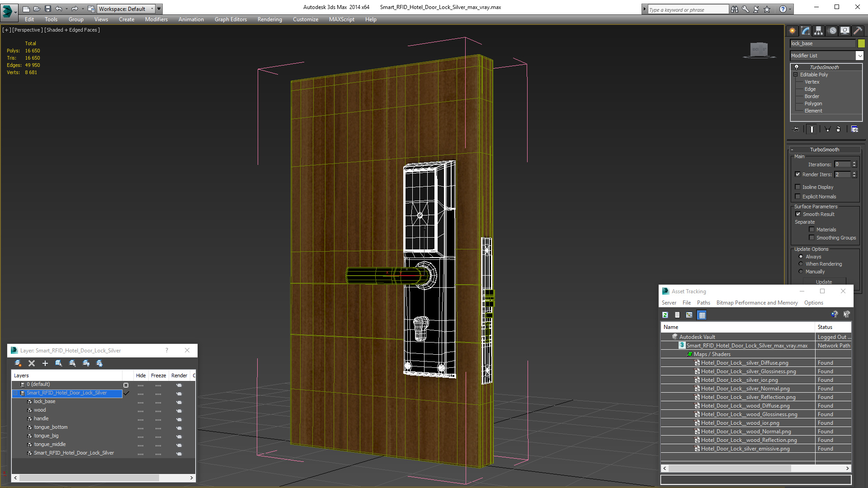Click Create New Layer icon in Layer dialog

coord(18,363)
